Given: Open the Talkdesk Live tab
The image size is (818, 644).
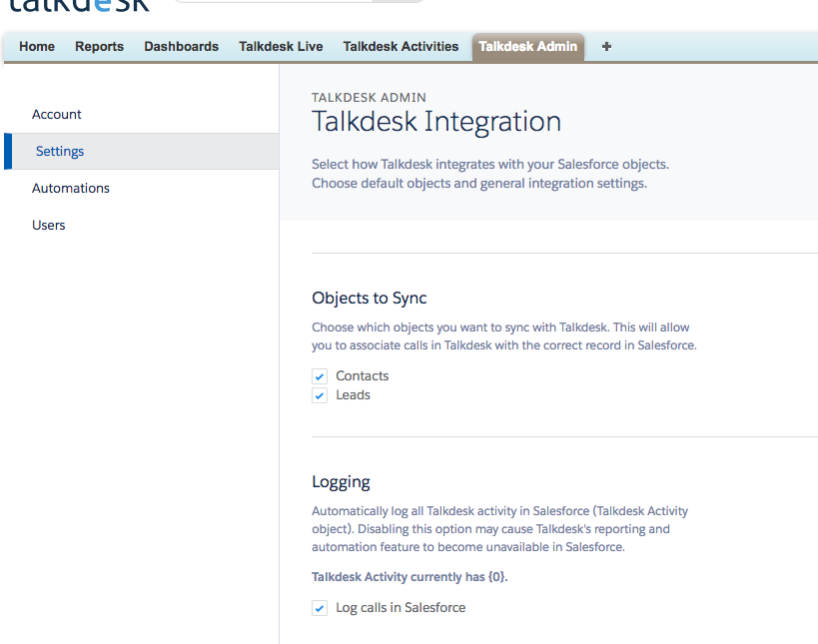Looking at the screenshot, I should click(x=281, y=46).
